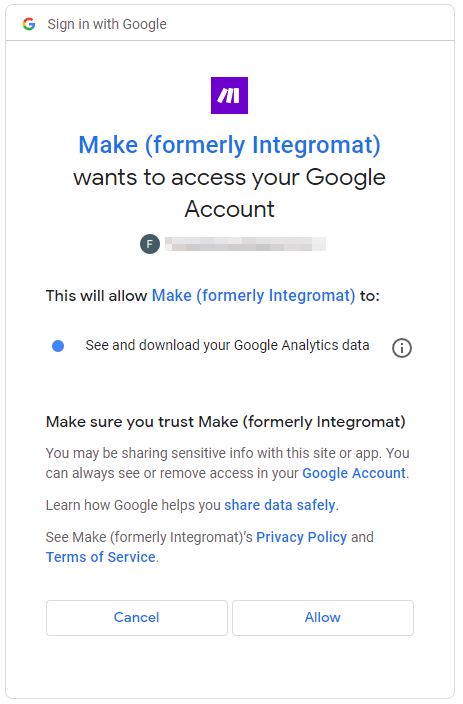The width and height of the screenshot is (463, 704).
Task: Open info icon for Analytics permission
Action: tap(401, 348)
